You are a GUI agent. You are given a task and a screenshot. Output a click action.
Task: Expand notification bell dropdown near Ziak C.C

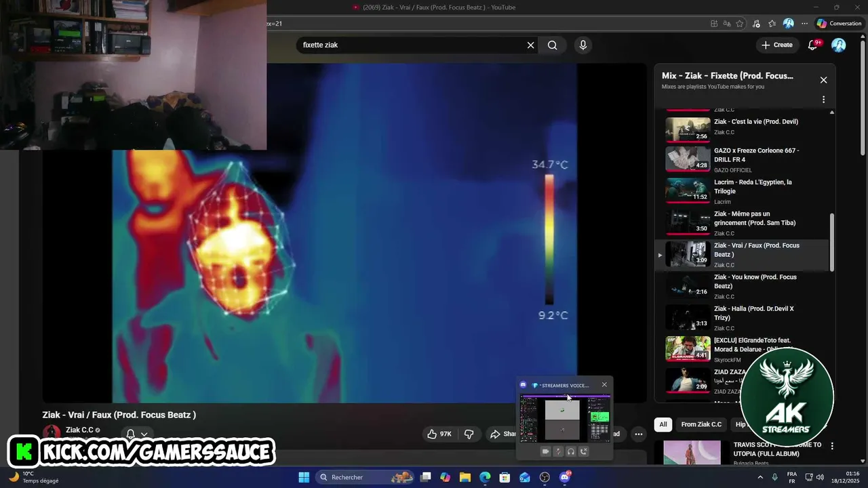[x=144, y=434]
